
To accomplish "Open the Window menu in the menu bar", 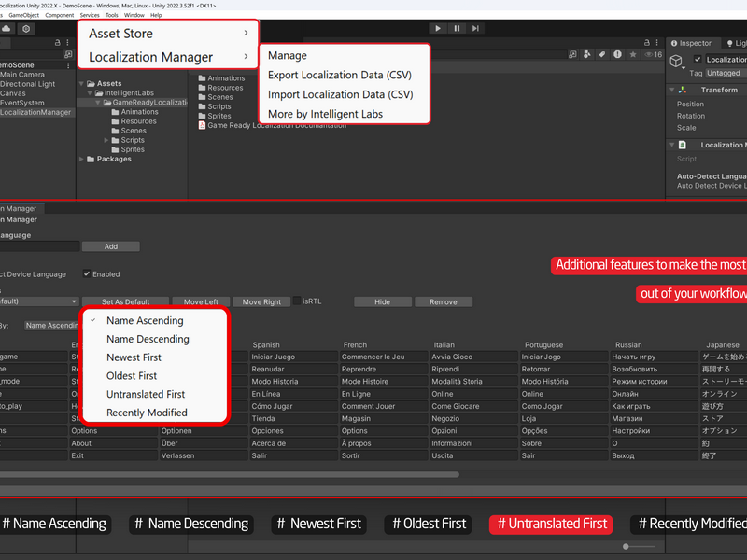I will coord(134,15).
